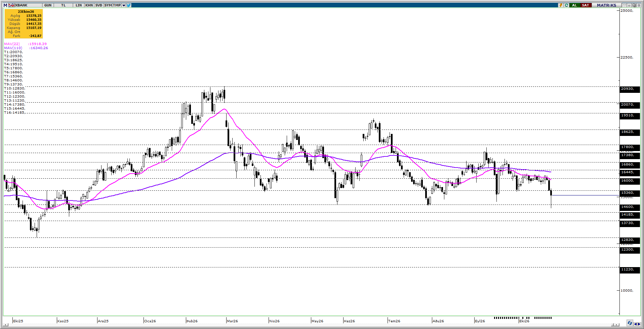Click the green AL buy button

(x=574, y=5)
